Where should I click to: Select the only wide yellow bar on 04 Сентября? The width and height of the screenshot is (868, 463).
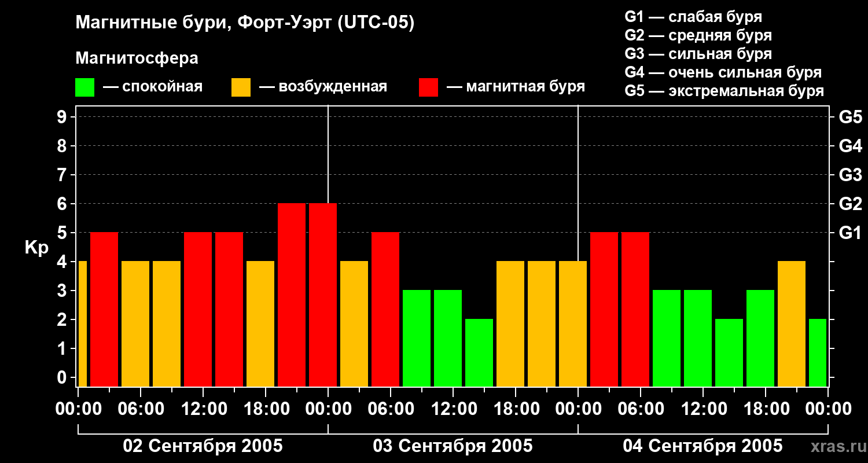[x=792, y=324]
